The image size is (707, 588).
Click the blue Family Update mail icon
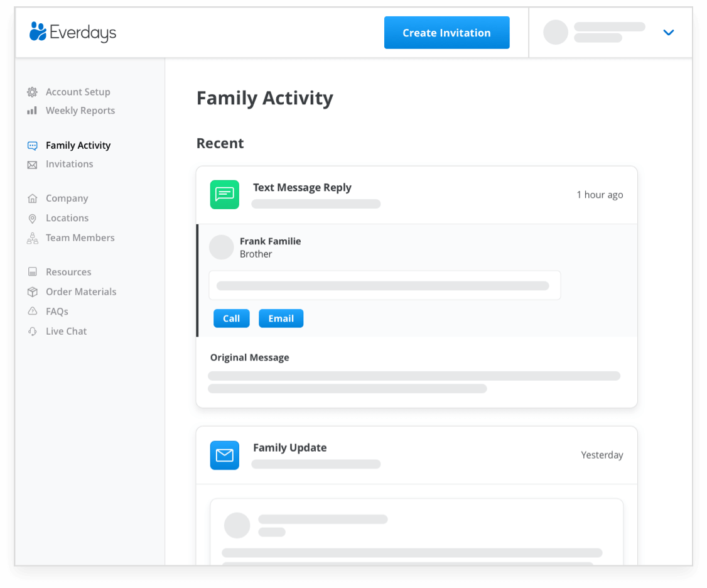pos(224,455)
